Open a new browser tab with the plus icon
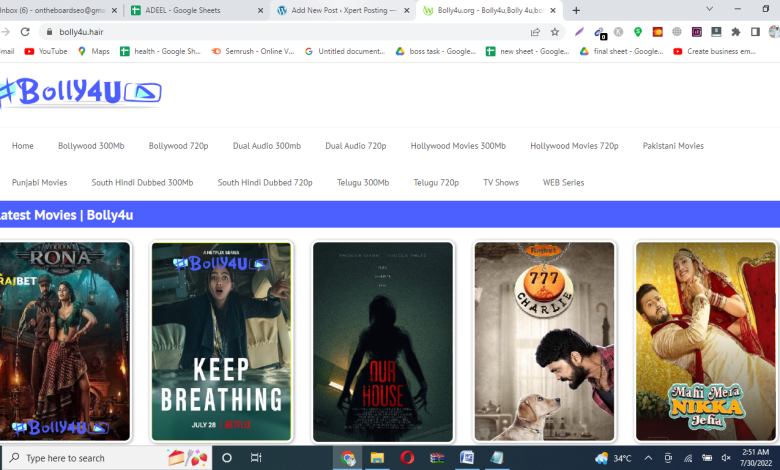 (x=576, y=10)
